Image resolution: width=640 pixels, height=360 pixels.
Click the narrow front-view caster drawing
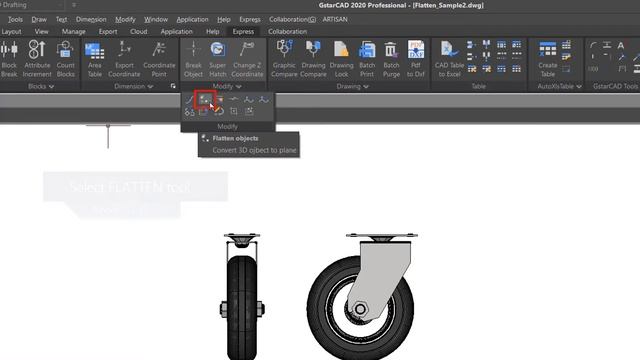(x=242, y=296)
